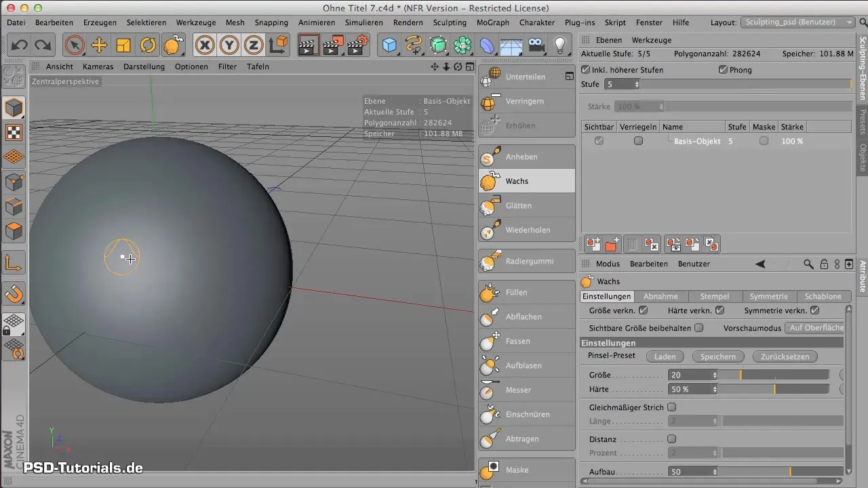Toggle Z axis lock
The height and width of the screenshot is (488, 868).
pyautogui.click(x=254, y=45)
